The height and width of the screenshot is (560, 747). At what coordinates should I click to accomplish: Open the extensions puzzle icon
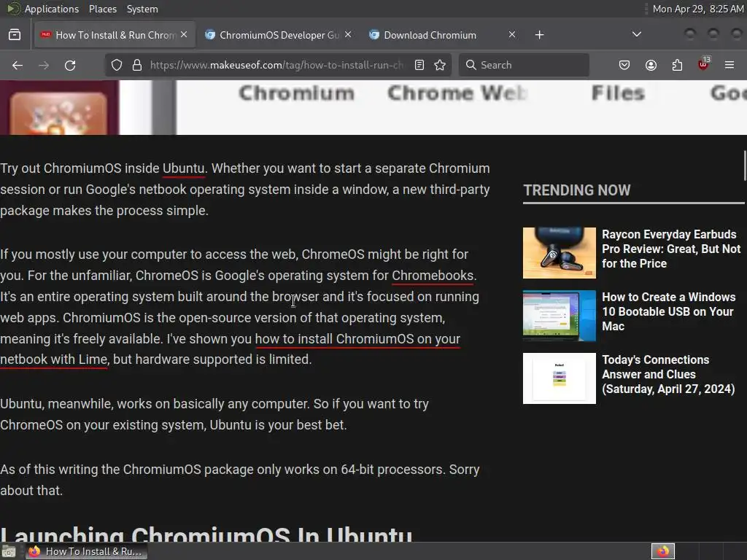(677, 65)
